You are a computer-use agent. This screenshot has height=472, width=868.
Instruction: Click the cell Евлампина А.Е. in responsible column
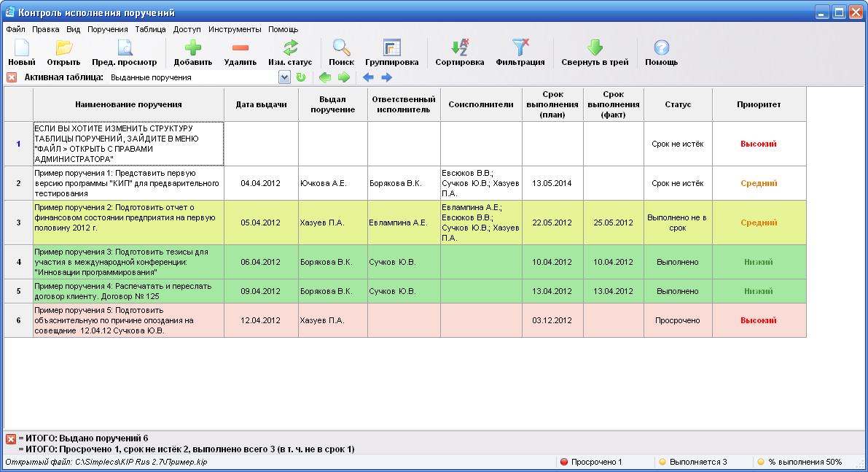pos(404,223)
